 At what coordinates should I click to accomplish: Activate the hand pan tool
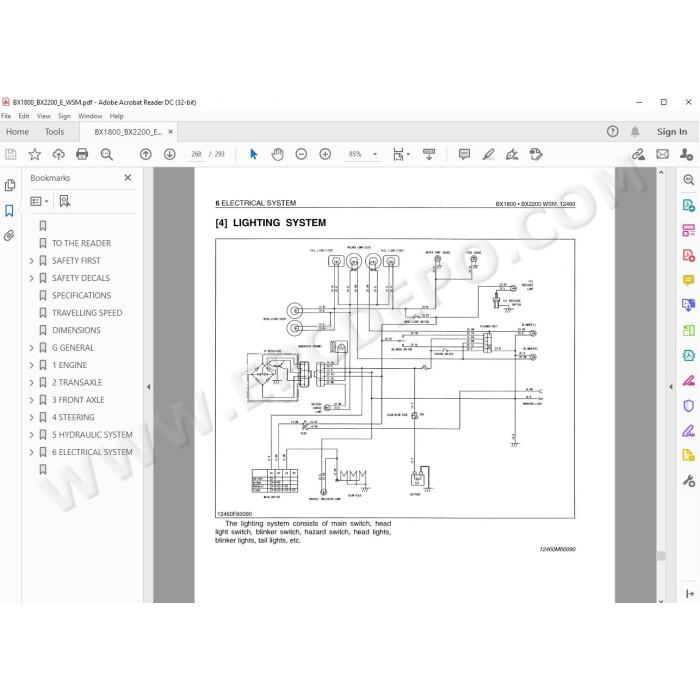277,154
